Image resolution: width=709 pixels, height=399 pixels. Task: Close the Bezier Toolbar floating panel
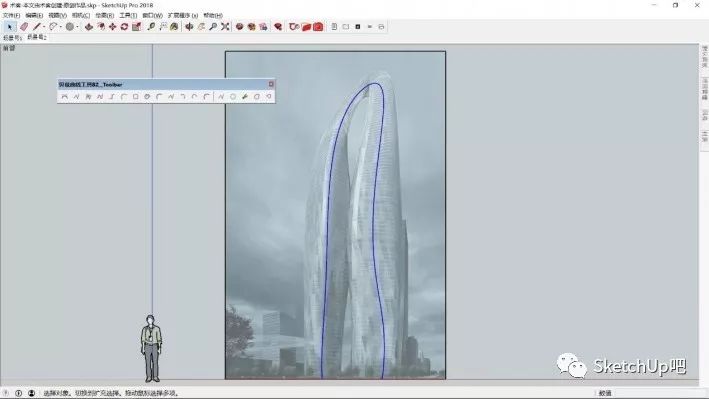271,84
